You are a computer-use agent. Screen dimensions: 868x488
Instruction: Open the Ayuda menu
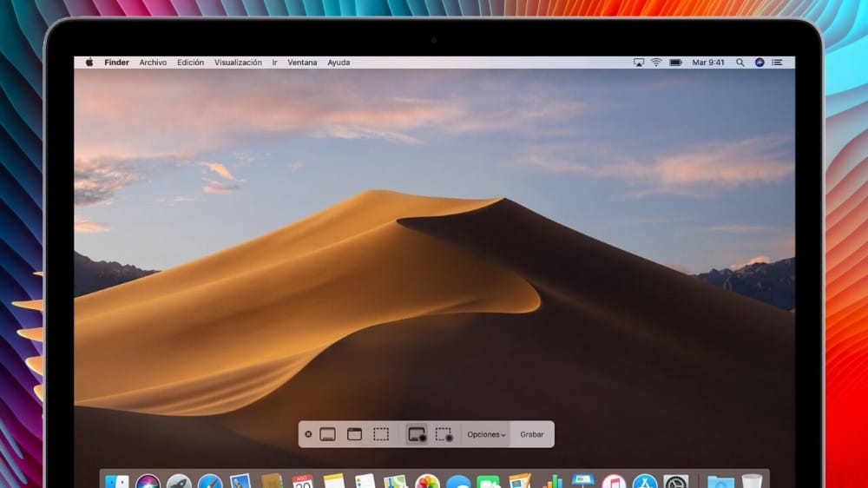tap(339, 63)
